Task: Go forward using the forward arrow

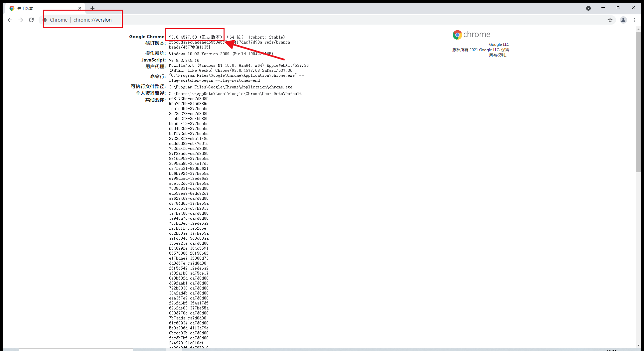Action: click(21, 20)
